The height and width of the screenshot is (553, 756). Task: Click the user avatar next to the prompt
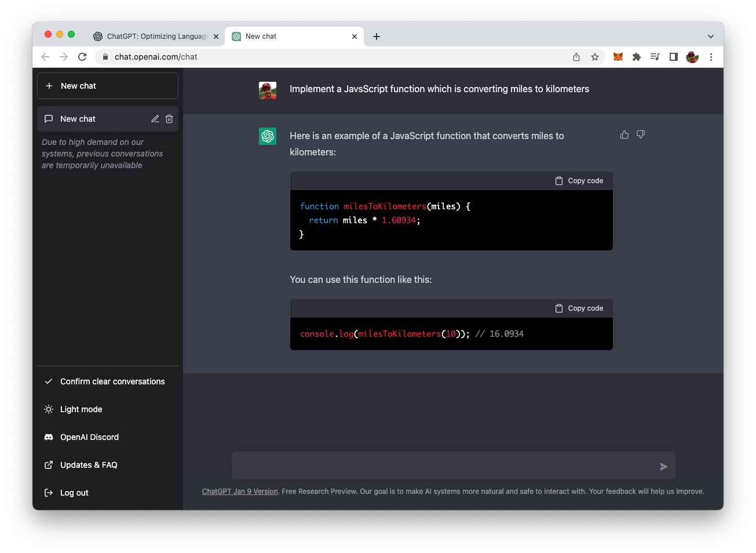pyautogui.click(x=268, y=90)
